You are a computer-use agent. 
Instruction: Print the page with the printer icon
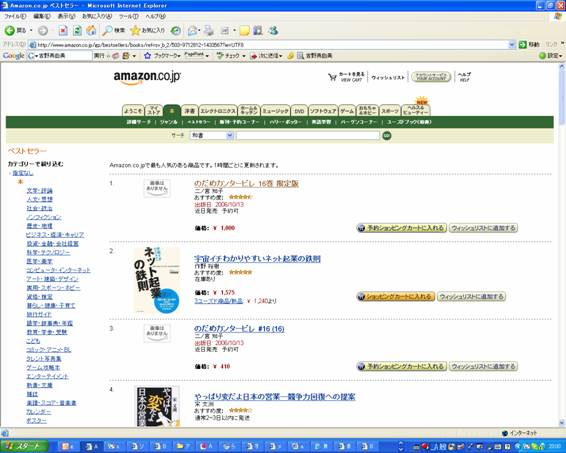click(209, 31)
